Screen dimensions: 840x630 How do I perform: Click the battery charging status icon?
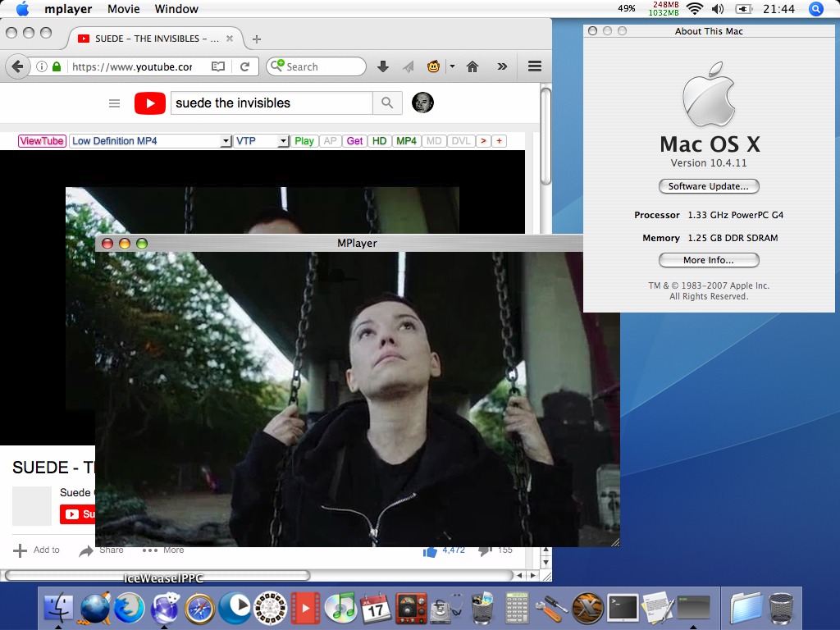743,9
